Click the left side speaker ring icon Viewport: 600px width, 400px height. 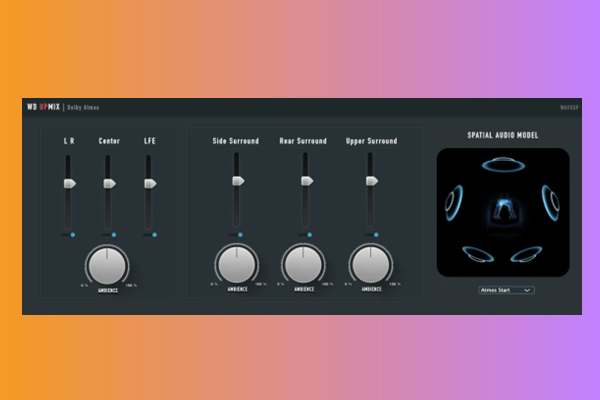[x=454, y=203]
